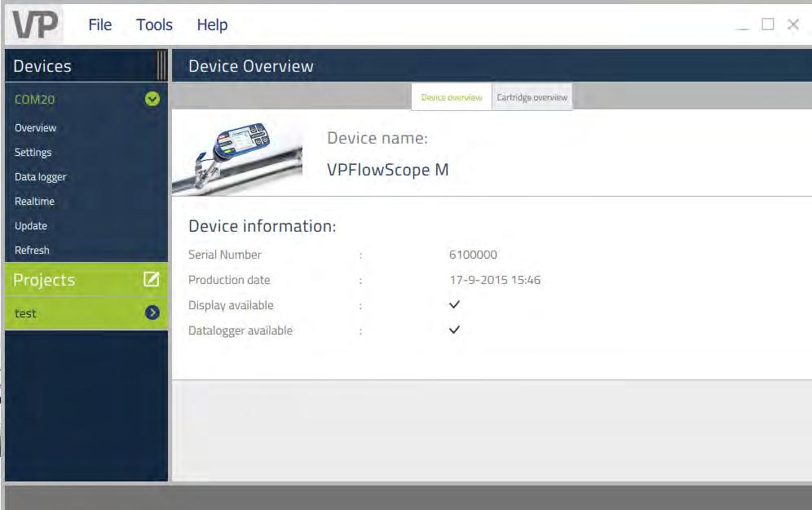Click the Datalogger available checkmark
The height and width of the screenshot is (510, 812).
tap(454, 330)
